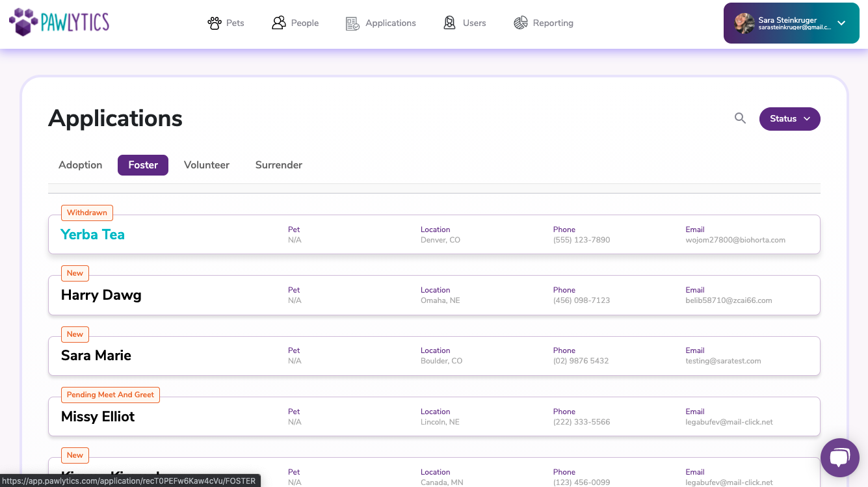Open Sara Marie's application

click(434, 356)
